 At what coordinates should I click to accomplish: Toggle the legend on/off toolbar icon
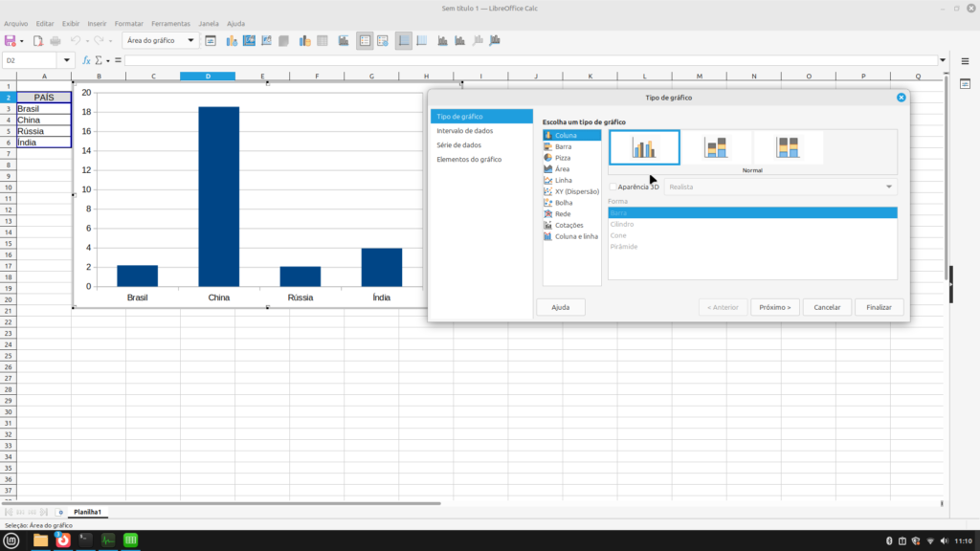point(365,41)
